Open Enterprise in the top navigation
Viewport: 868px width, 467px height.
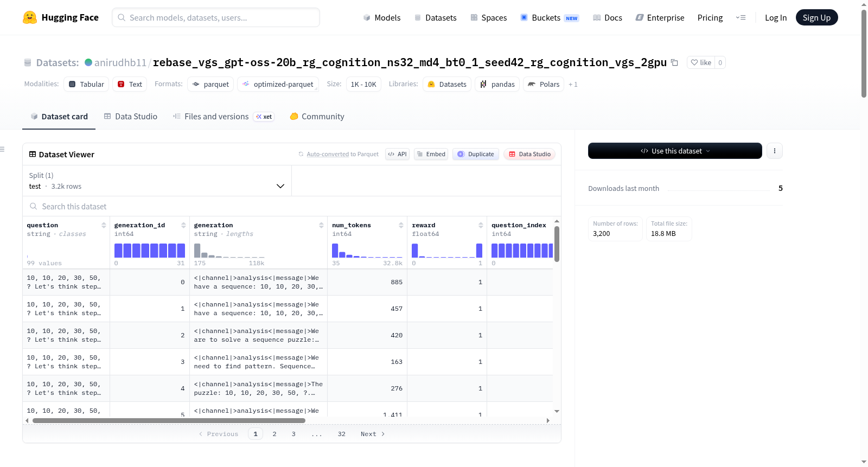tap(660, 18)
